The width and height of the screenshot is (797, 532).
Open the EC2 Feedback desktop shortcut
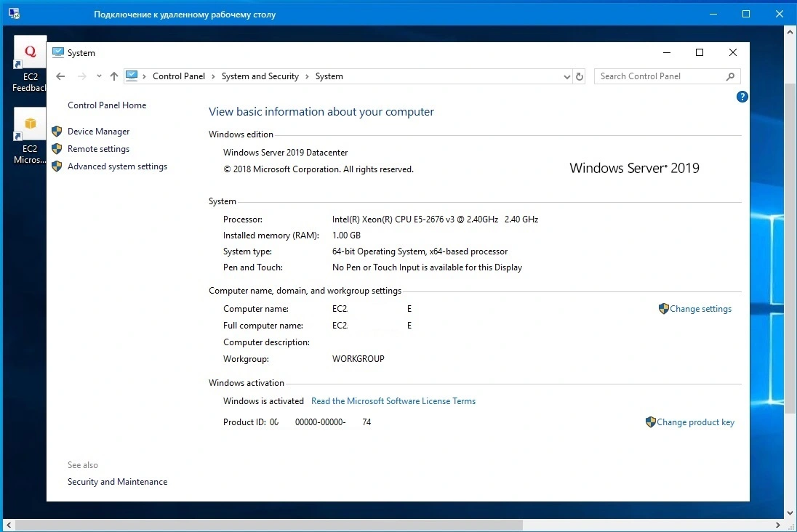30,65
